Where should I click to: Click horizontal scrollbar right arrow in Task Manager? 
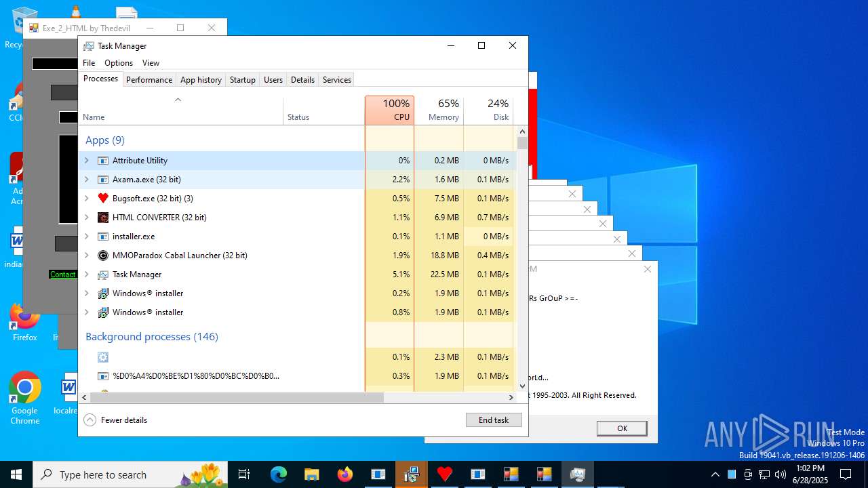(x=511, y=398)
